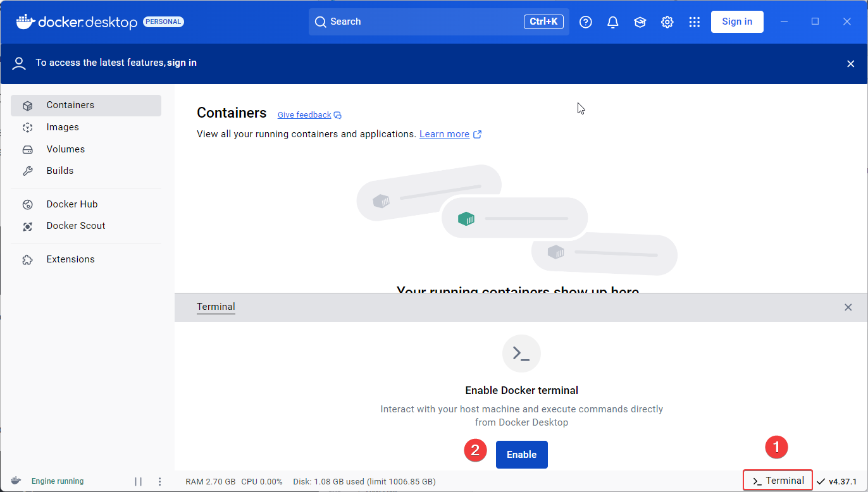This screenshot has height=492, width=868.
Task: Open the Builds section
Action: 86,171
